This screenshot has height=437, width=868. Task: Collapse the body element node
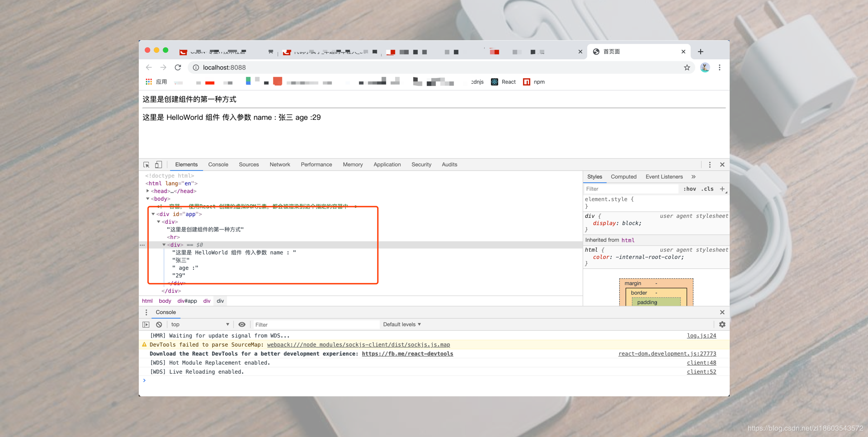(x=148, y=199)
